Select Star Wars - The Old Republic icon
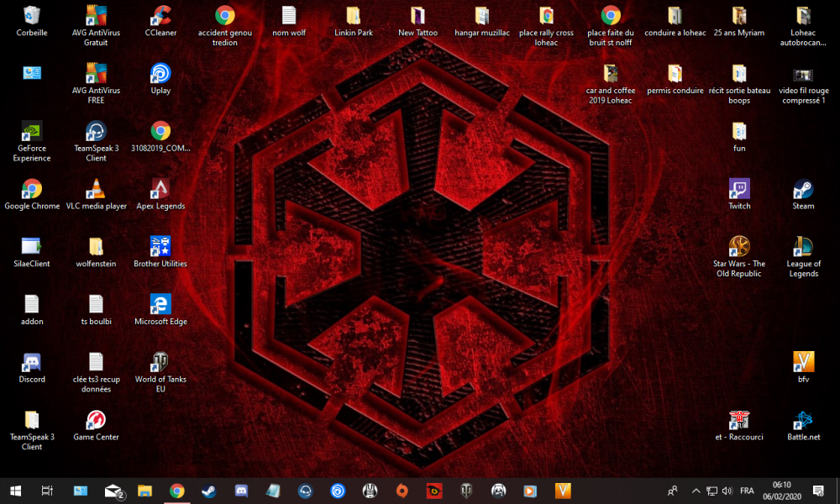The image size is (840, 504). 739,257
